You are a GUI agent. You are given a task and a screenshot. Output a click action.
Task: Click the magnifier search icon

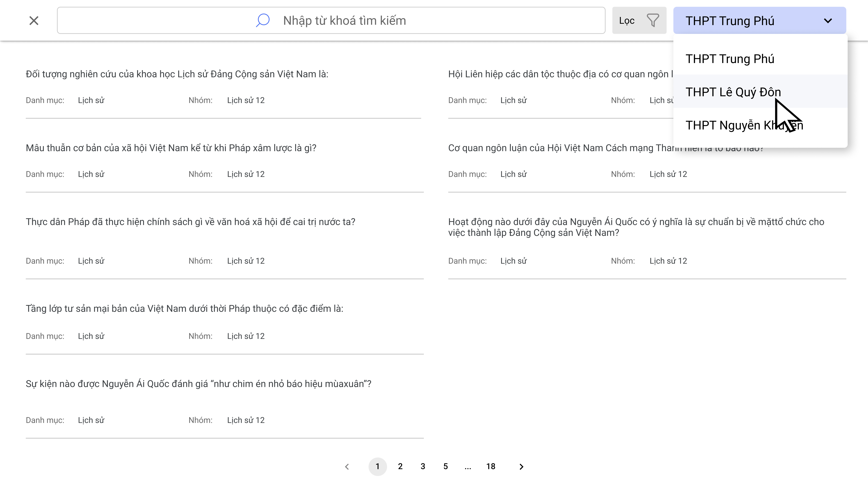[x=263, y=20]
